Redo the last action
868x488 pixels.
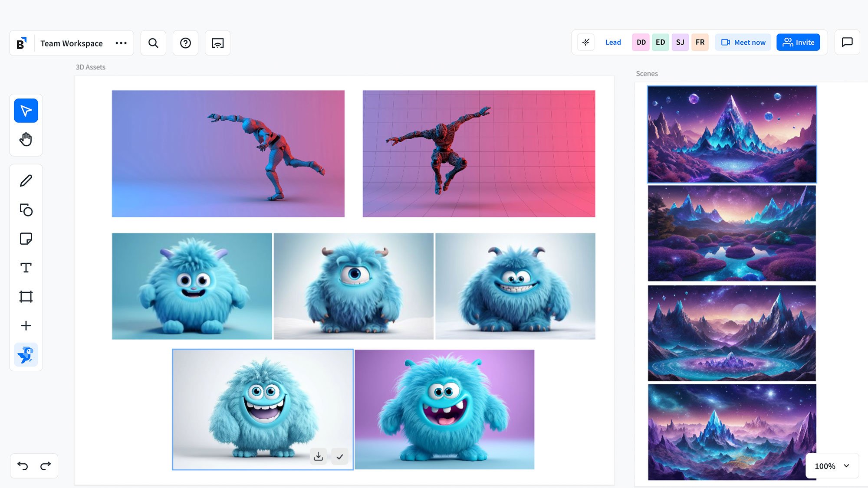pos(46,466)
